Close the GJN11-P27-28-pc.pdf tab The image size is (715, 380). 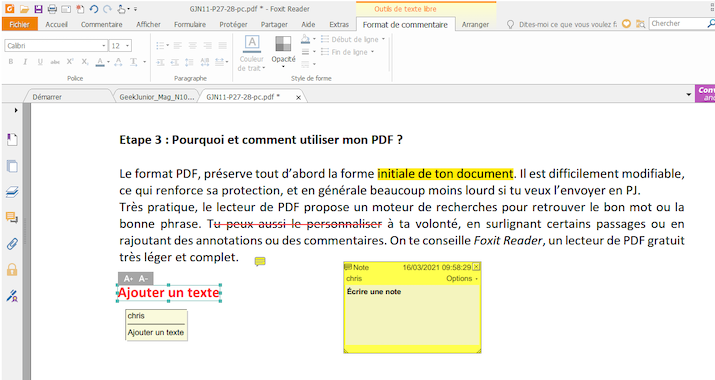(298, 97)
